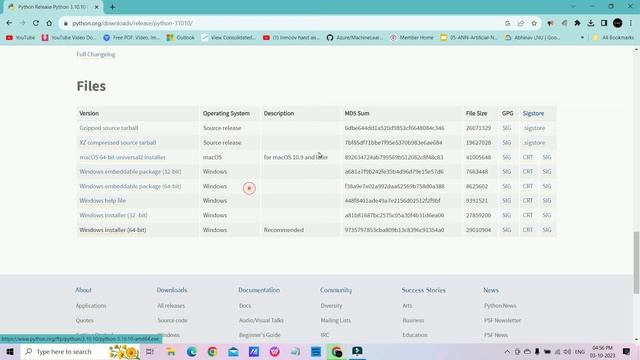
Task: Click file size 29010904 cell
Action: 478,230
